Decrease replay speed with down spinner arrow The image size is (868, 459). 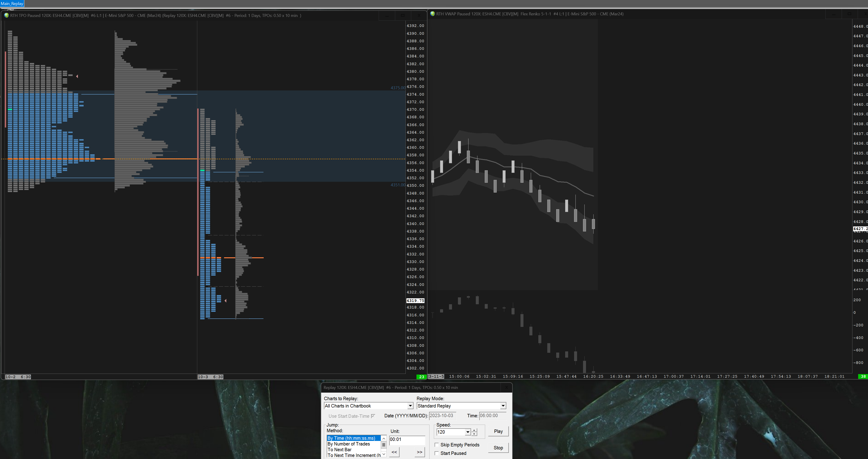pos(474,434)
